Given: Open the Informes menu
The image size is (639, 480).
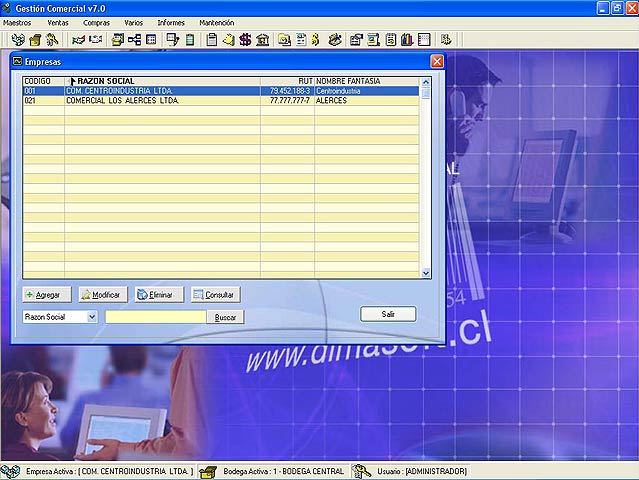Looking at the screenshot, I should coord(171,22).
